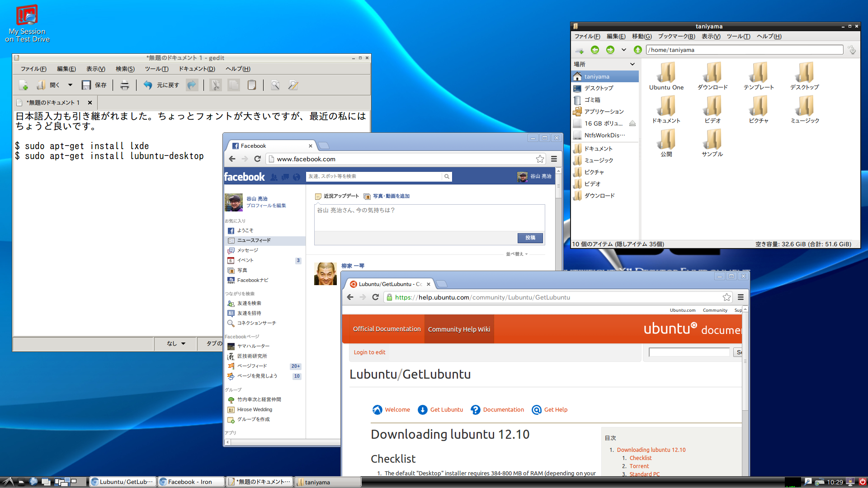Click the copy icon in gedit toolbar
Viewport: 868px width, 488px height.
pos(234,85)
